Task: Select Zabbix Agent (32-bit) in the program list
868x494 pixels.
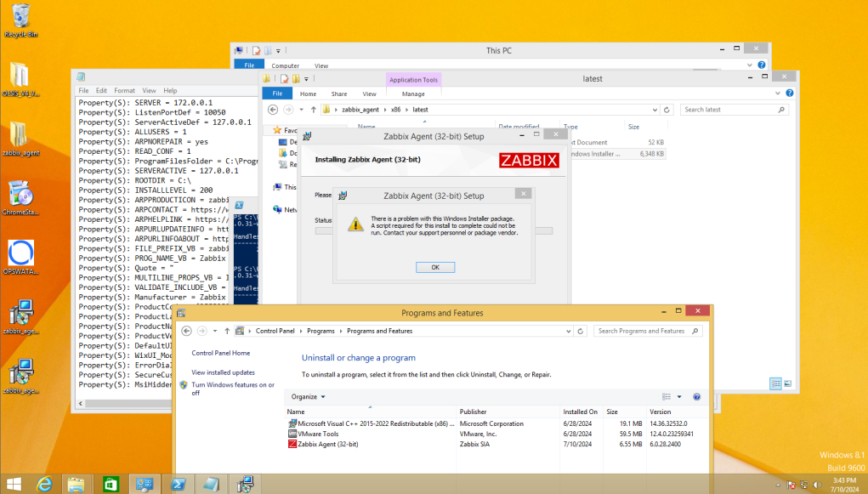Action: click(327, 444)
